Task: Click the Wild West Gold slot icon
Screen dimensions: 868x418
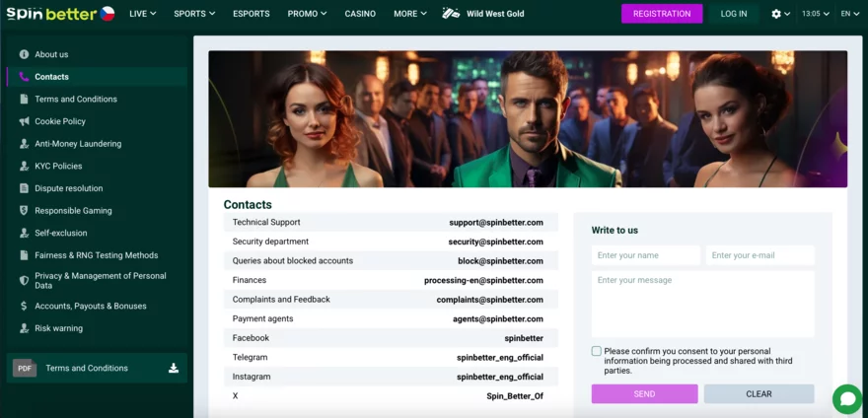Action: [451, 13]
